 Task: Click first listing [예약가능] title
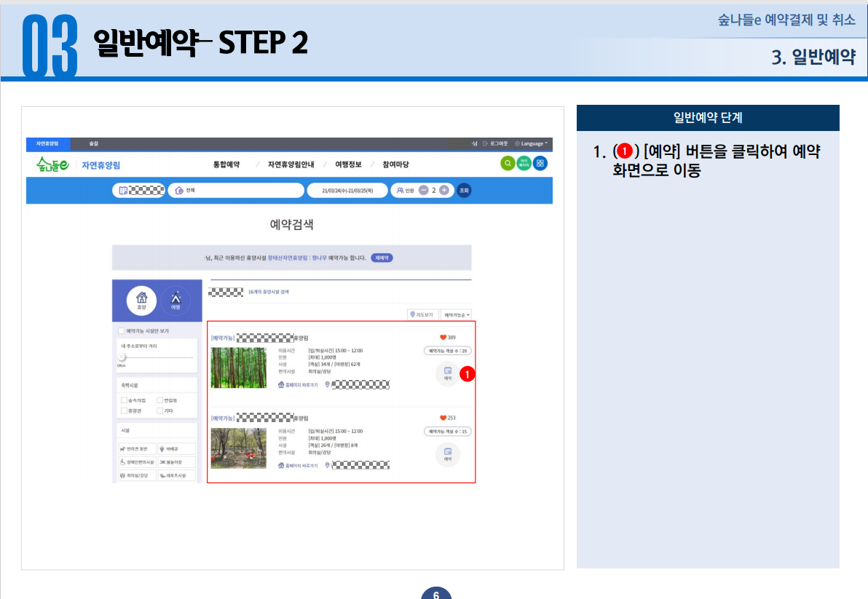[x=260, y=338]
